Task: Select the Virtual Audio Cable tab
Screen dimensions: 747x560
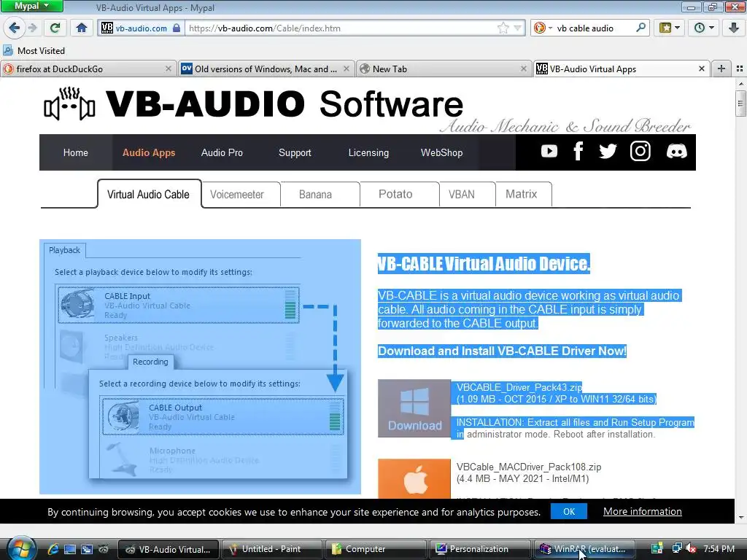Action: [x=148, y=194]
